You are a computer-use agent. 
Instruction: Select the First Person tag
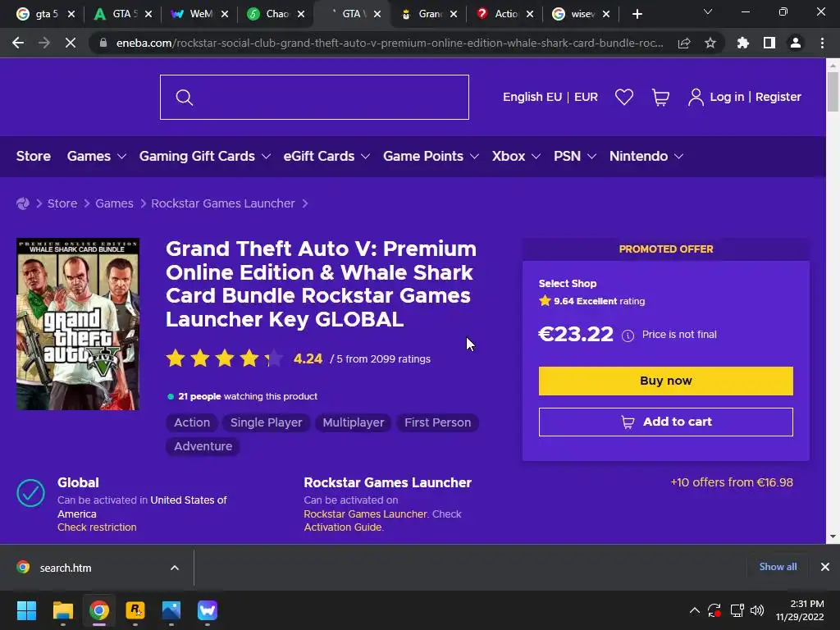pos(438,422)
